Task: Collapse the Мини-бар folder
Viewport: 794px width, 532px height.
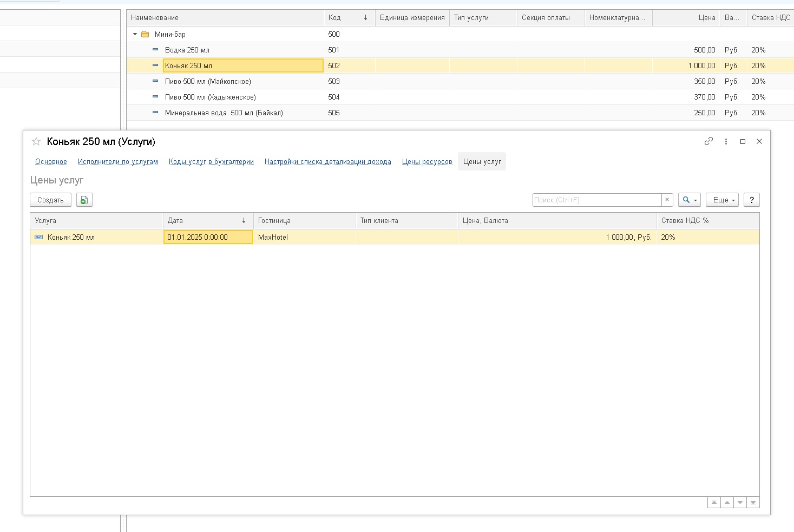Action: [135, 34]
